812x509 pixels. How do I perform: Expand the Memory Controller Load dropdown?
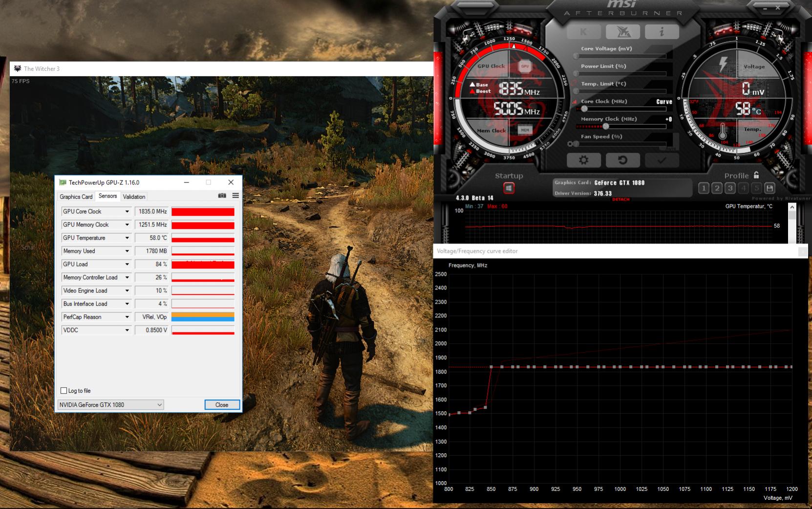pos(127,278)
